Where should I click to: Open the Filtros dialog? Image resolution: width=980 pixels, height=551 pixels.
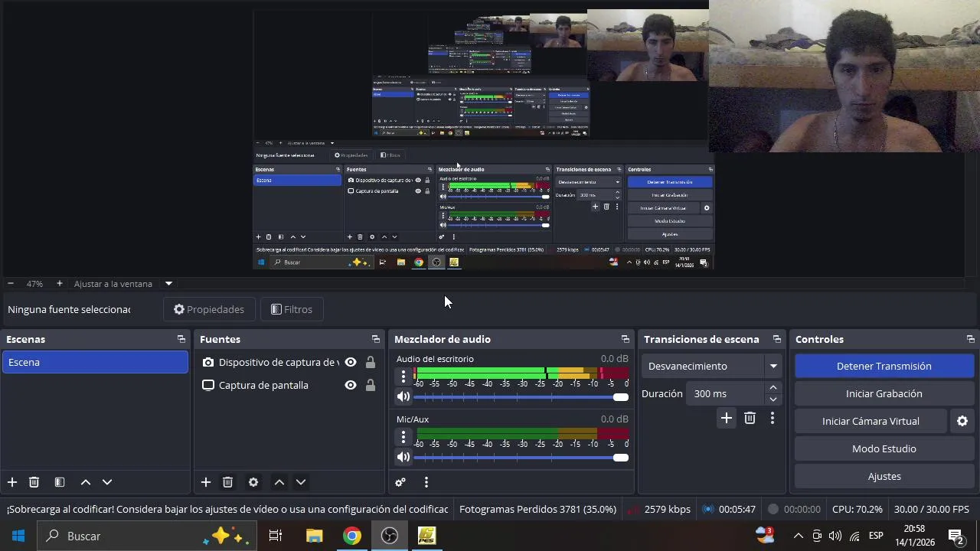tap(292, 309)
